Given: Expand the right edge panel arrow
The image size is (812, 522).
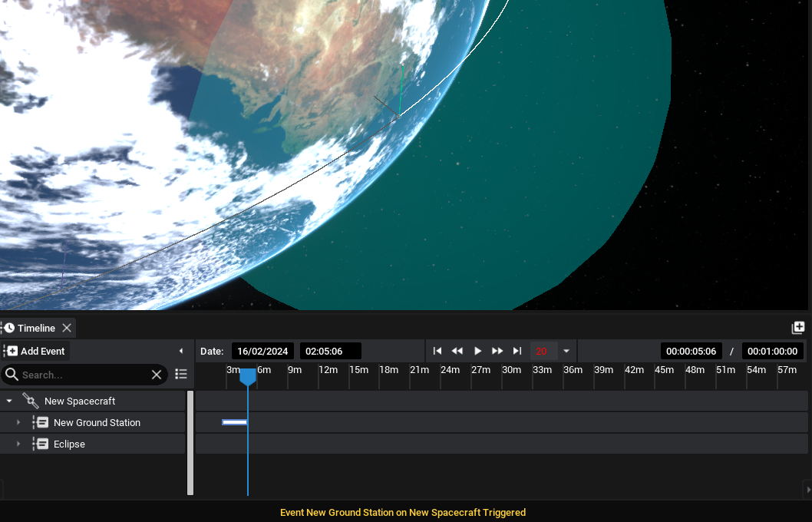Looking at the screenshot, I should pos(808,490).
